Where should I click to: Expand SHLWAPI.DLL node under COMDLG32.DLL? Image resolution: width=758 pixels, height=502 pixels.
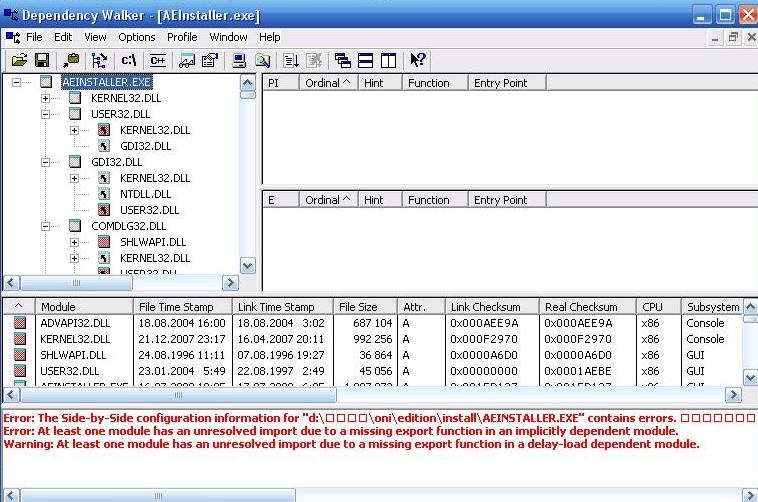[75, 242]
